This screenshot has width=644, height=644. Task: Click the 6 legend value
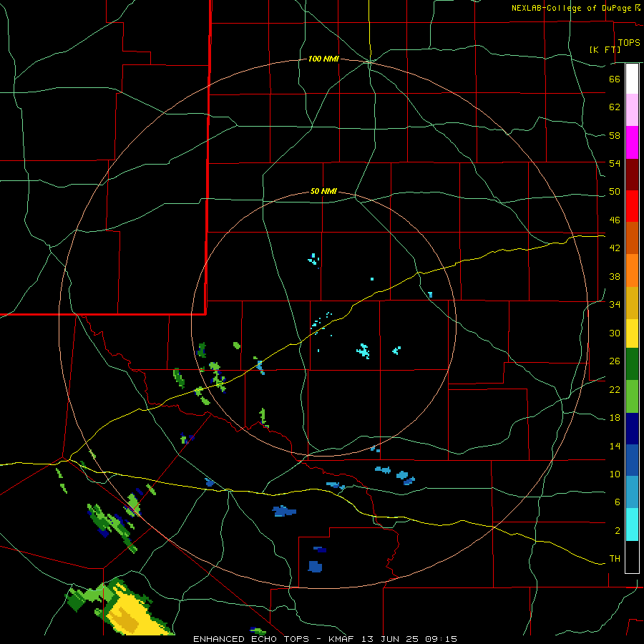pos(618,502)
